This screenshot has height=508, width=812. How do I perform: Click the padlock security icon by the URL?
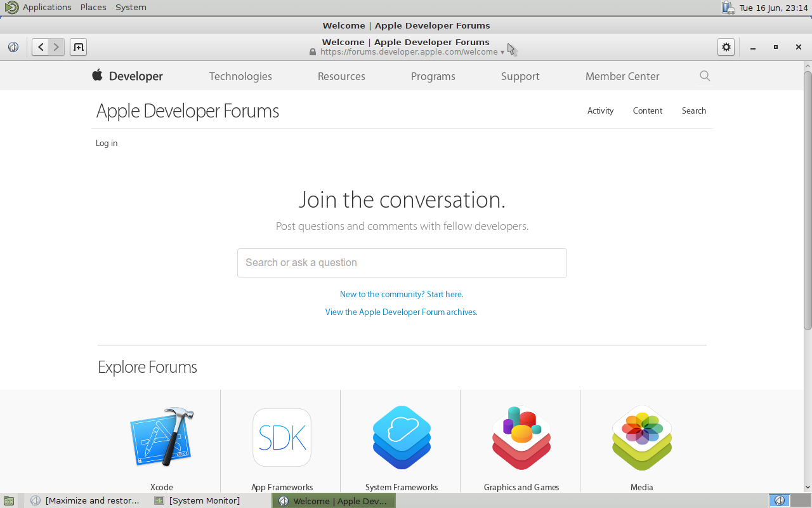point(313,52)
